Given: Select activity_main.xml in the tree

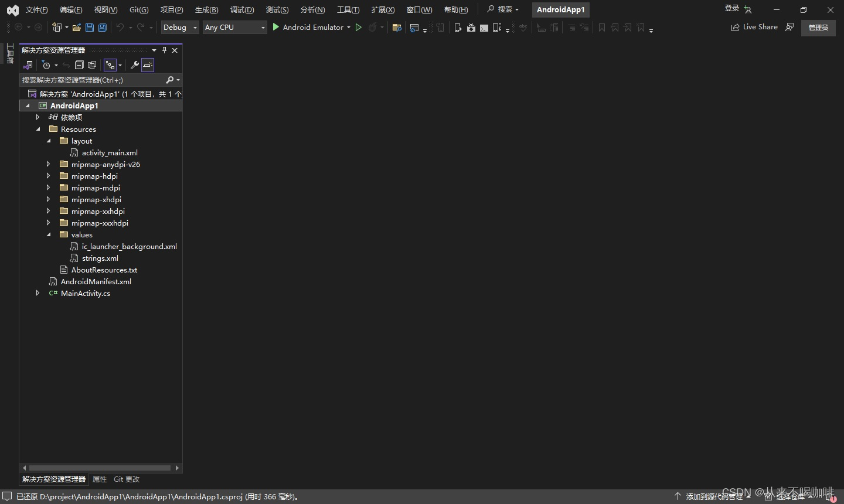Looking at the screenshot, I should point(110,152).
